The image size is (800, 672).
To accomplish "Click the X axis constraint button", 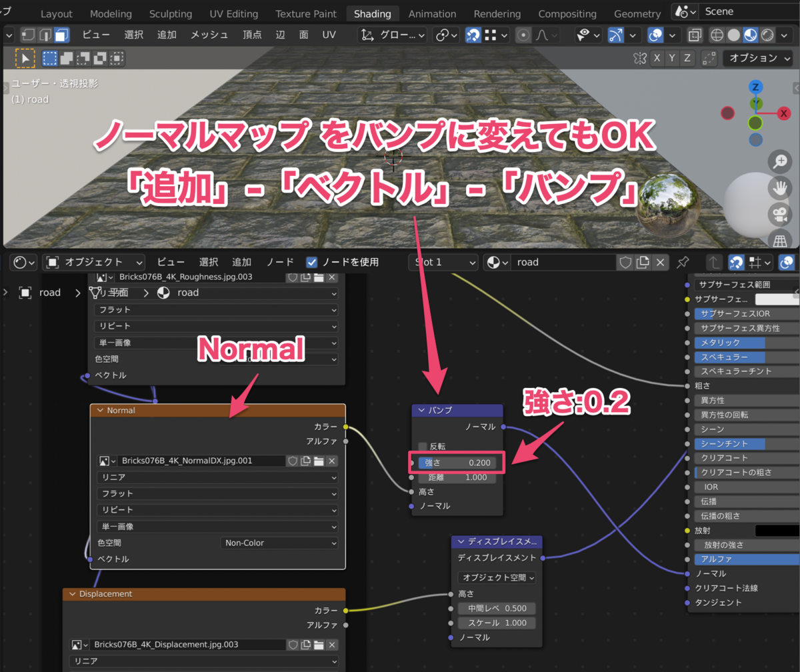I will pyautogui.click(x=657, y=58).
